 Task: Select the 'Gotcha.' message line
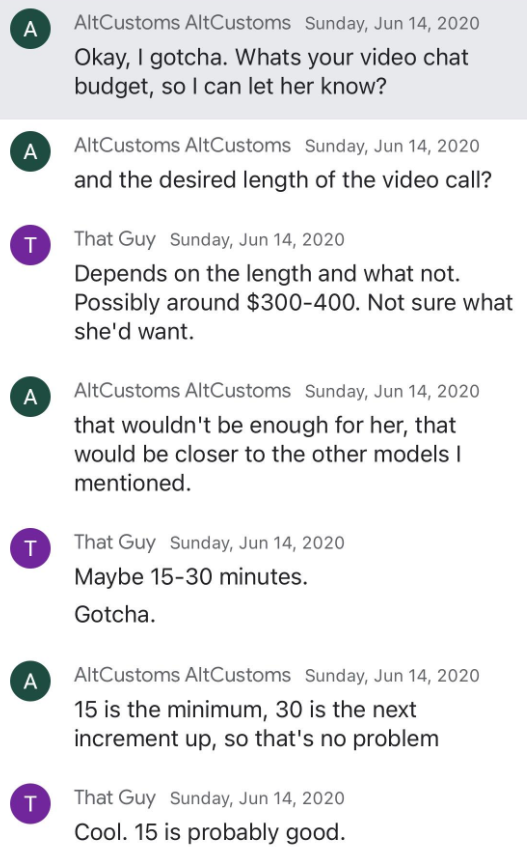pyautogui.click(x=115, y=615)
